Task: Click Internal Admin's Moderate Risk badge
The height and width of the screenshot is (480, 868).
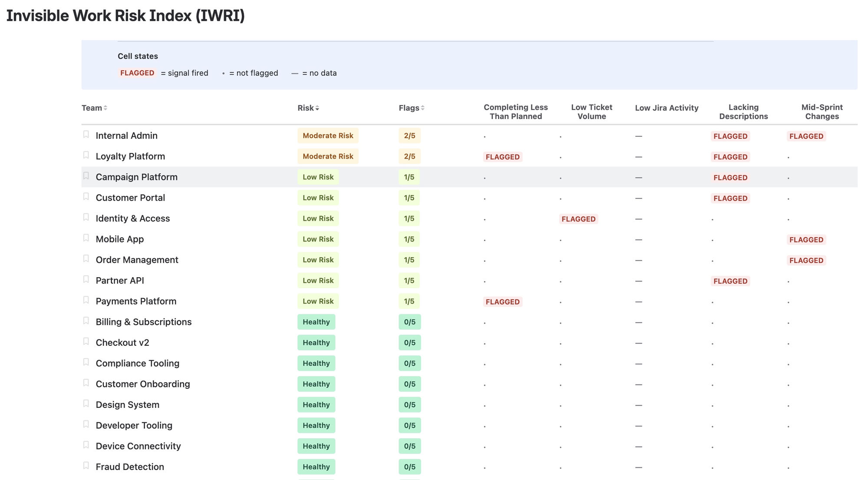Action: tap(328, 136)
